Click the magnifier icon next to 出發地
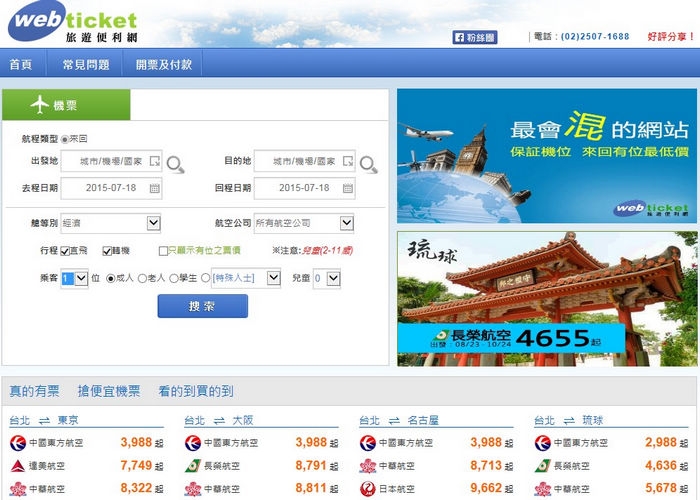 click(x=175, y=165)
